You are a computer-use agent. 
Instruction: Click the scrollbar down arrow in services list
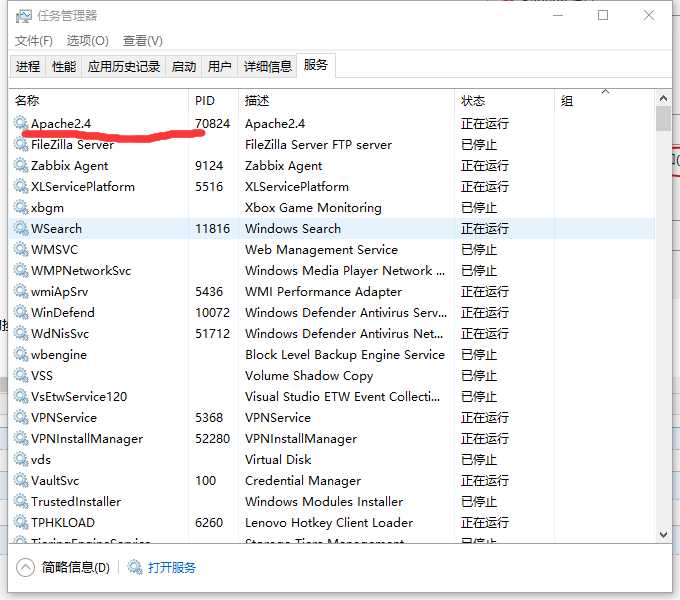663,534
